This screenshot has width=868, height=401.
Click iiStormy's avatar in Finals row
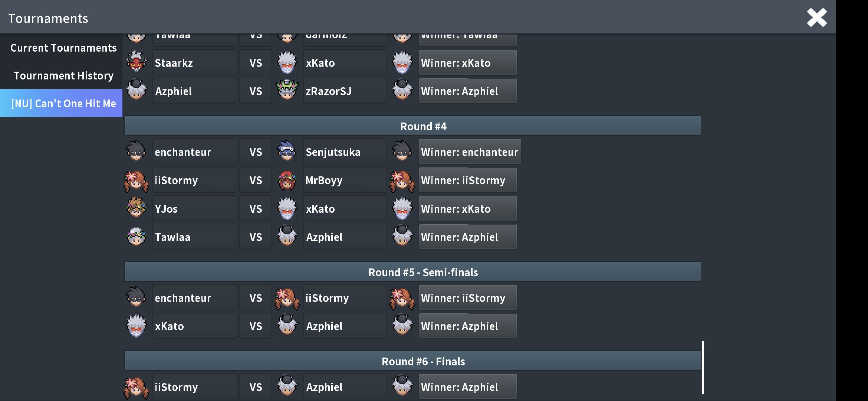(136, 388)
